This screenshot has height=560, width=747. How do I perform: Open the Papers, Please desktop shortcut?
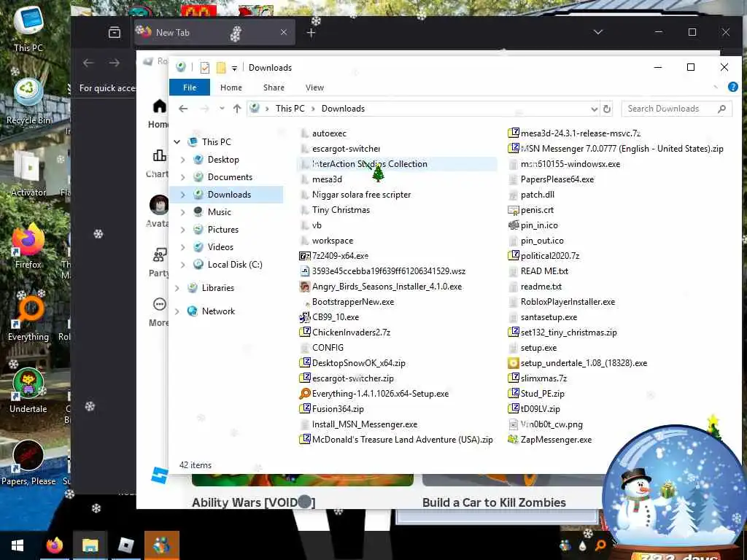coord(28,463)
